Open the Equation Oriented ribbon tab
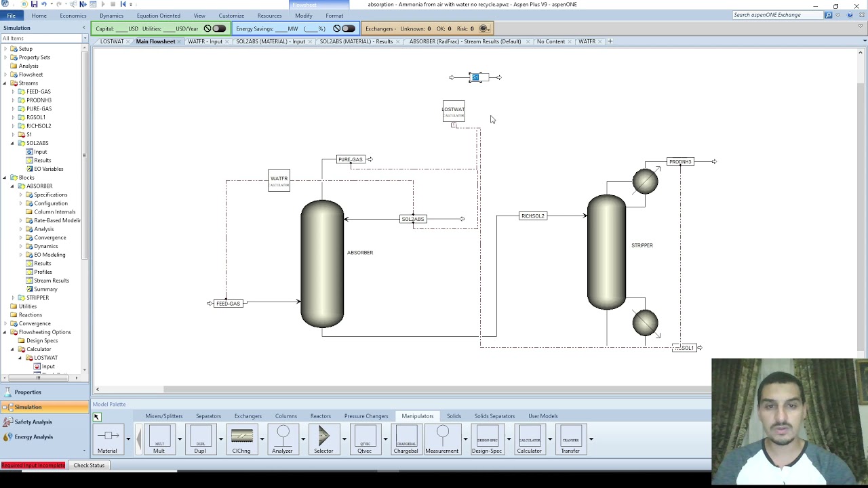868x488 pixels. click(x=158, y=16)
